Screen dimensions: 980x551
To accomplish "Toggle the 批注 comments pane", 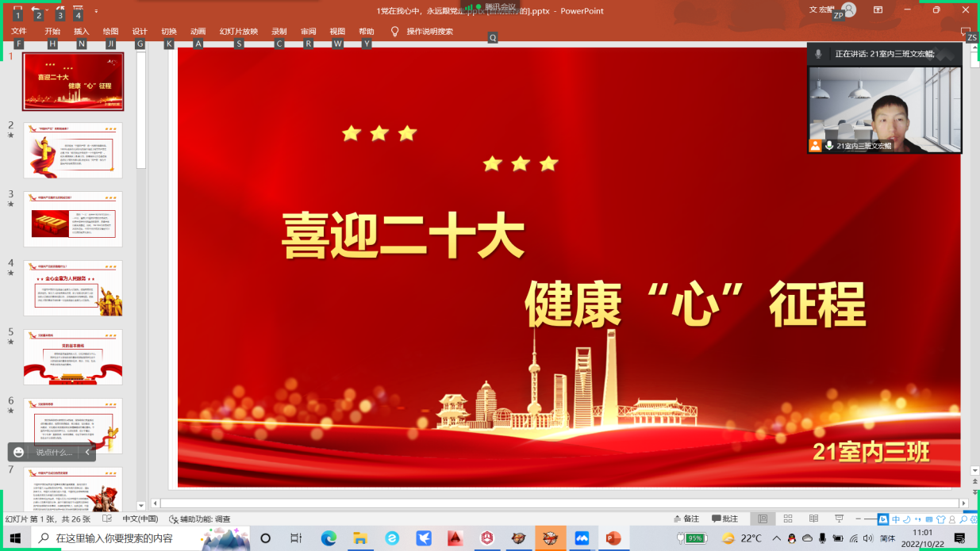I will 725,518.
